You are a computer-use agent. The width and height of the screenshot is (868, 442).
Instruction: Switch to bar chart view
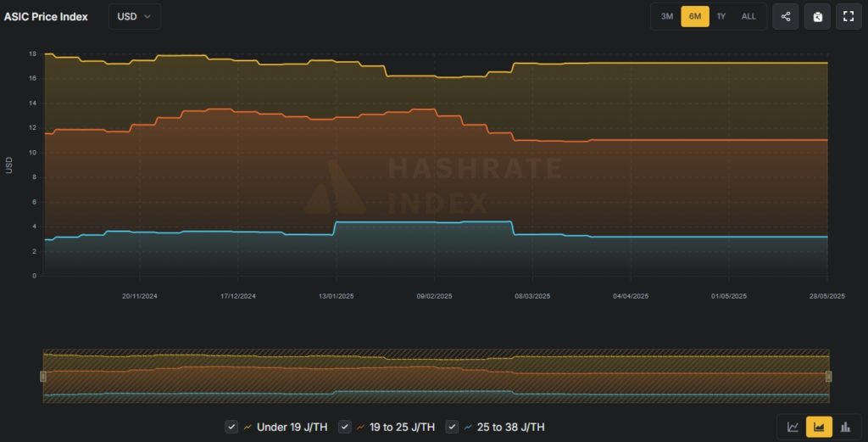point(845,427)
